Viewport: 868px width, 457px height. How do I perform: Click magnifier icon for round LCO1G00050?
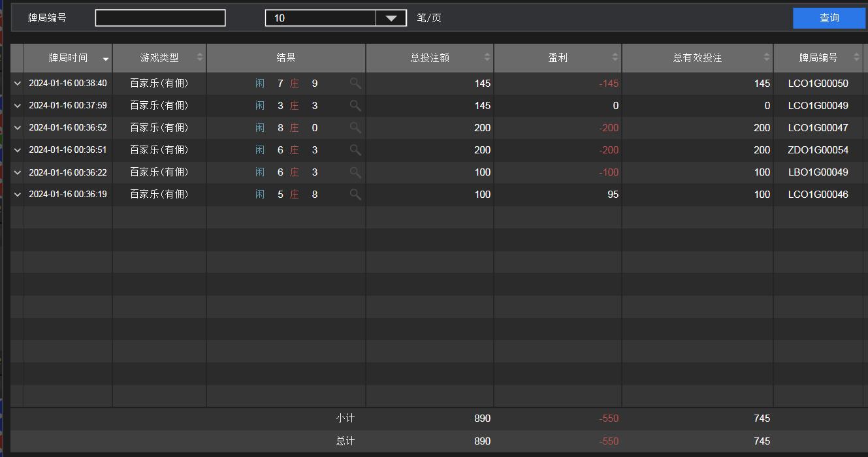tap(355, 83)
